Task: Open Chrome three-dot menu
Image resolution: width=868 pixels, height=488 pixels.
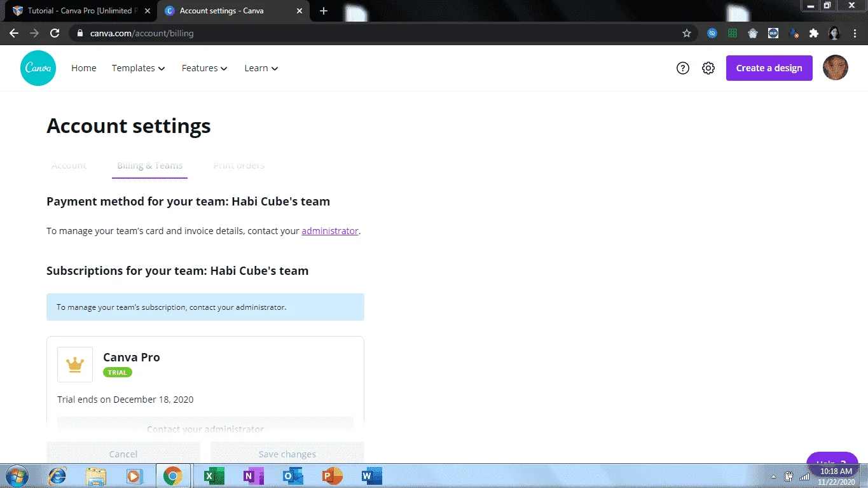Action: click(x=856, y=33)
